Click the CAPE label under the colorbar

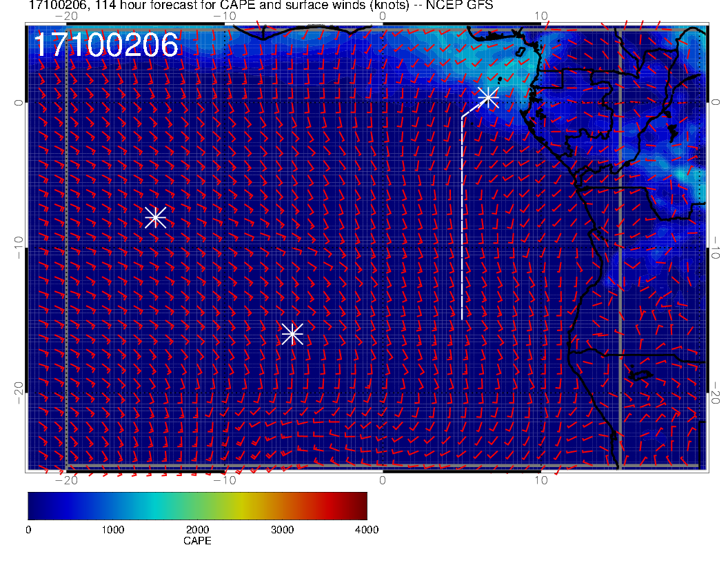(197, 542)
